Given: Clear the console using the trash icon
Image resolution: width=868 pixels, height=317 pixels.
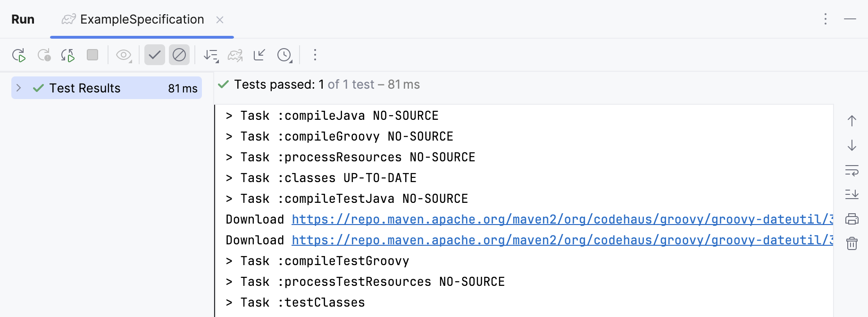Looking at the screenshot, I should [x=852, y=244].
